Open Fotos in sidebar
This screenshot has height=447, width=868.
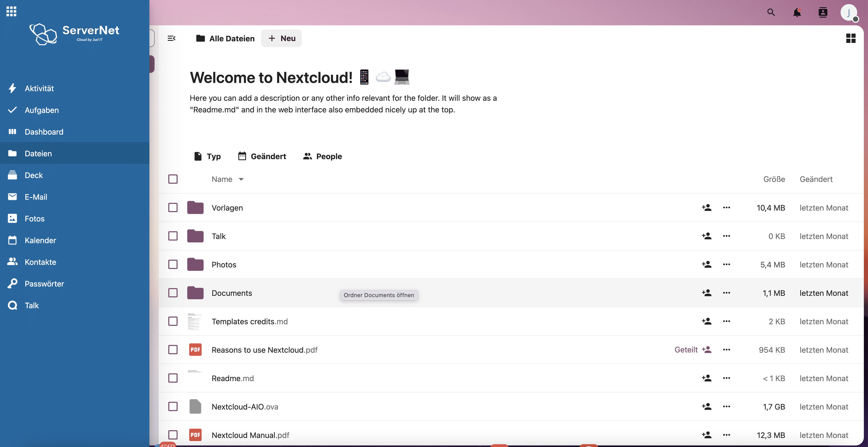click(74, 219)
